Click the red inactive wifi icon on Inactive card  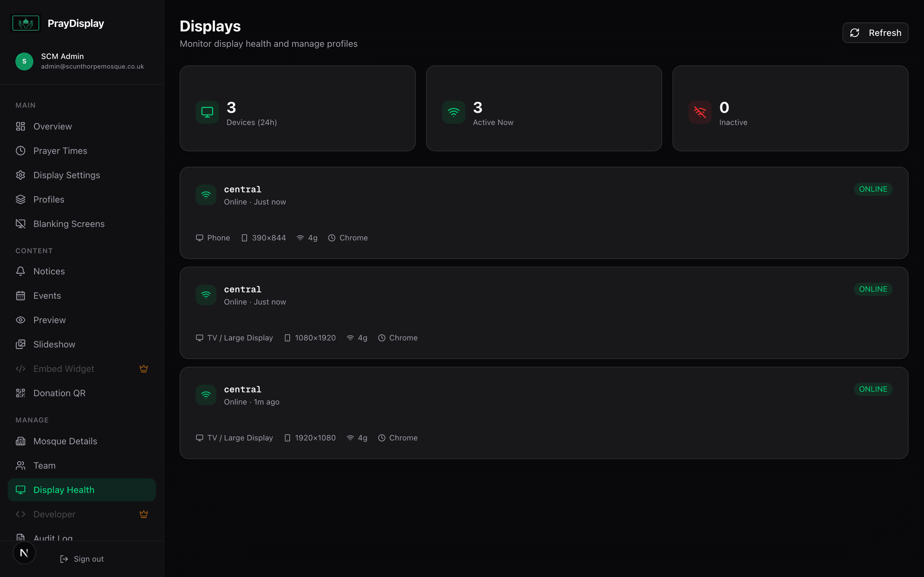click(699, 112)
